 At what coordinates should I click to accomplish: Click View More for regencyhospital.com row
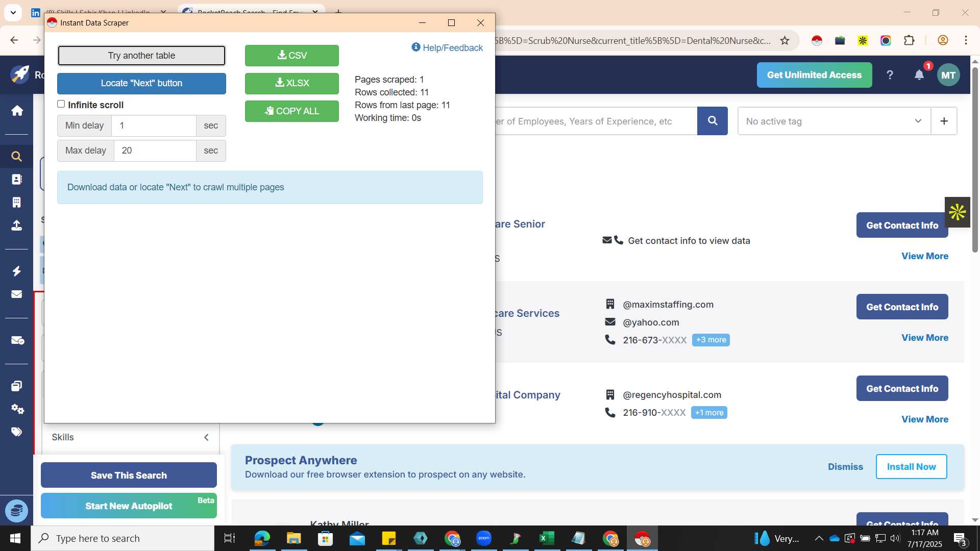[924, 419]
